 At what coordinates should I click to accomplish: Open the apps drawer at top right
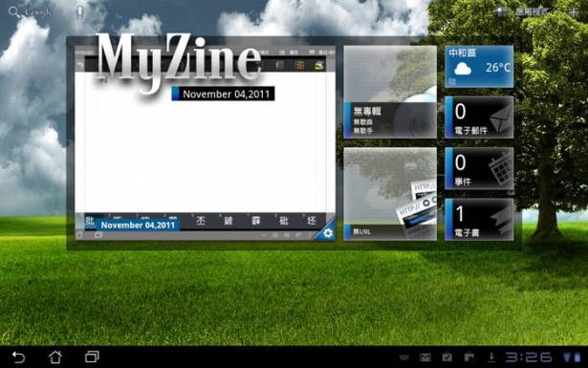click(523, 12)
